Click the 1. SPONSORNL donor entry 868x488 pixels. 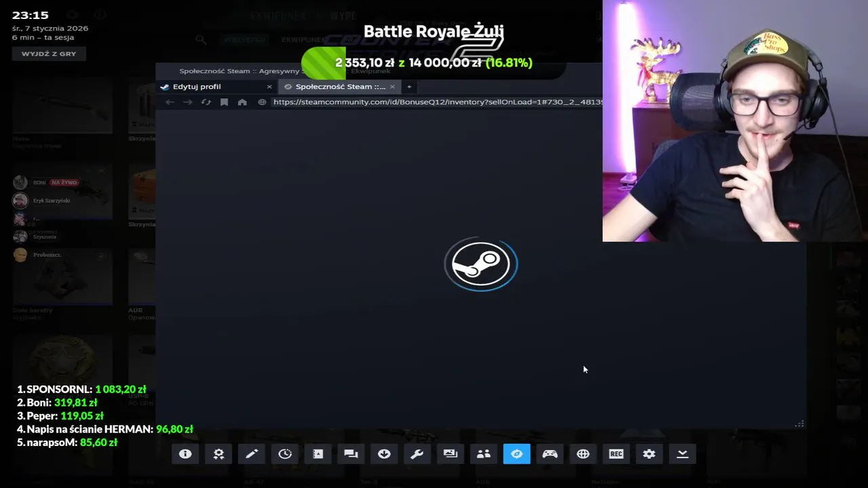coord(81,389)
